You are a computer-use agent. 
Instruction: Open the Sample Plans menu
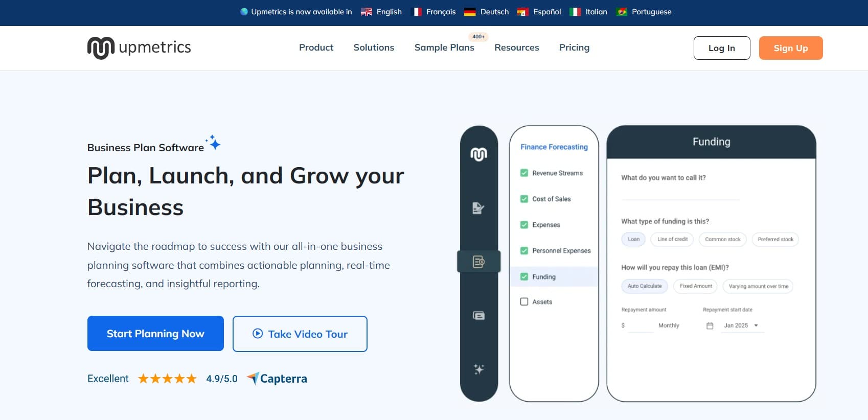[444, 48]
